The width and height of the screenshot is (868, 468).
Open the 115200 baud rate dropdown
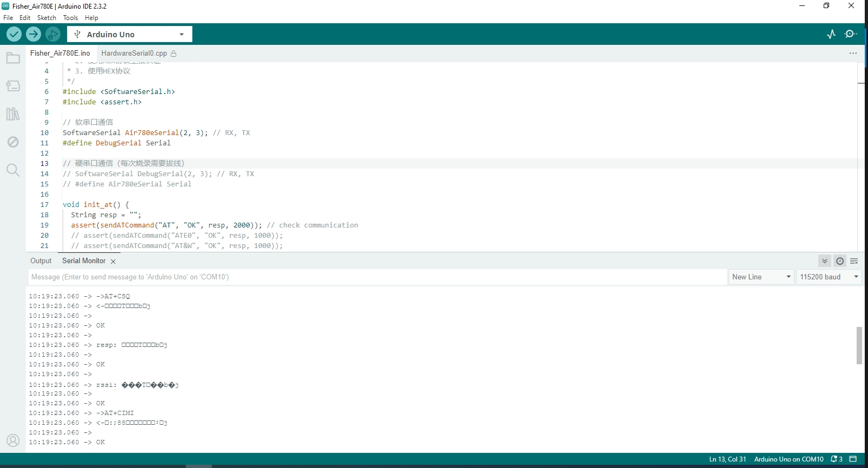[829, 277]
